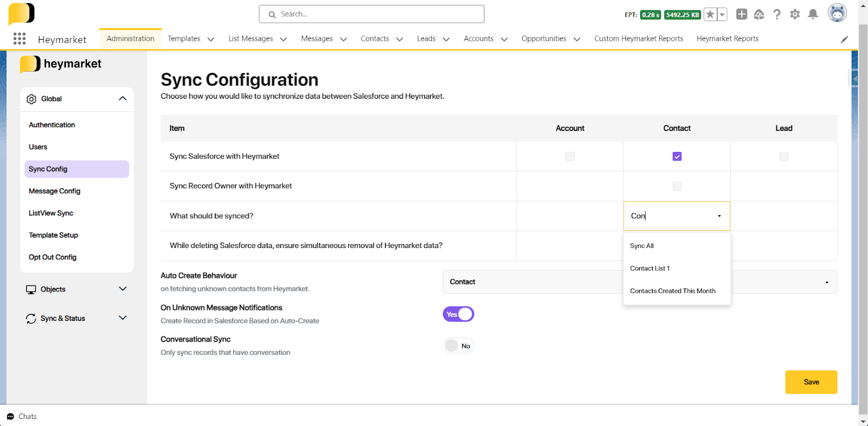
Task: Toggle Lead checkbox for Sync Salesforce with Heymarket
Action: tap(783, 156)
